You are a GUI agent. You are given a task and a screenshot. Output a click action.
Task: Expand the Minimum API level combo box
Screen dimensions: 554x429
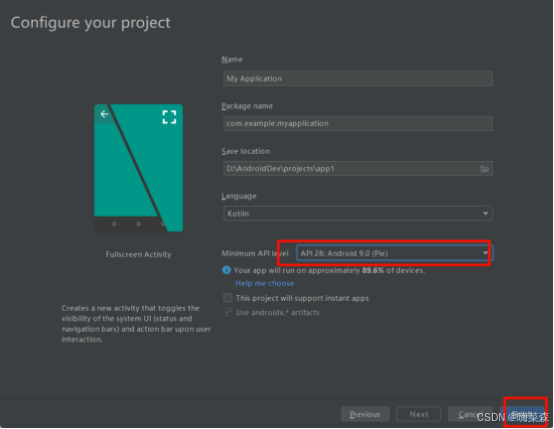[394, 253]
